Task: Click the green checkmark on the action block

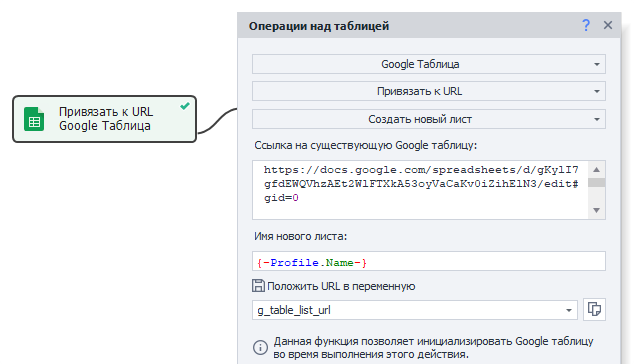Action: click(185, 106)
